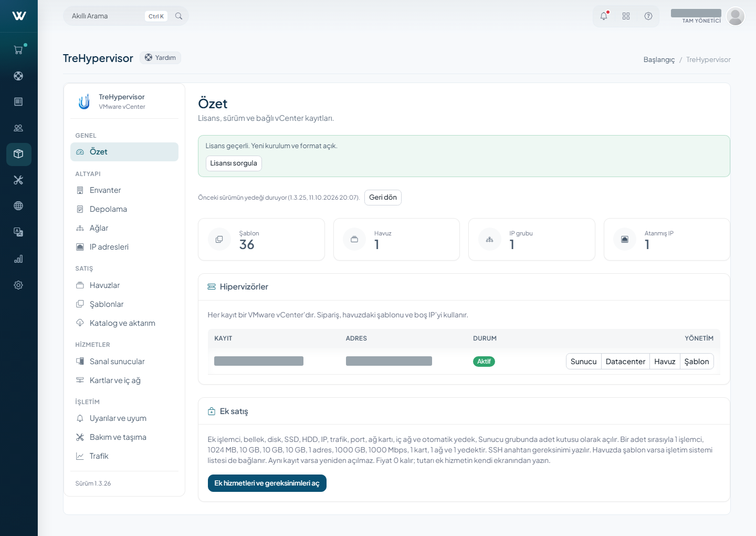Click the Lisansı sorgula button
756x536 pixels.
pyautogui.click(x=234, y=163)
